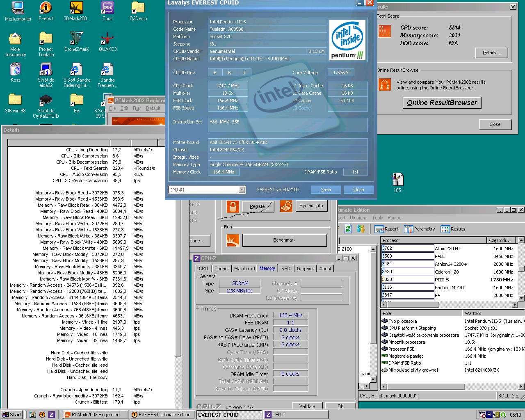Click the Everest refresh toolbar icon
This screenshot has width=525, height=420.
(x=348, y=229)
